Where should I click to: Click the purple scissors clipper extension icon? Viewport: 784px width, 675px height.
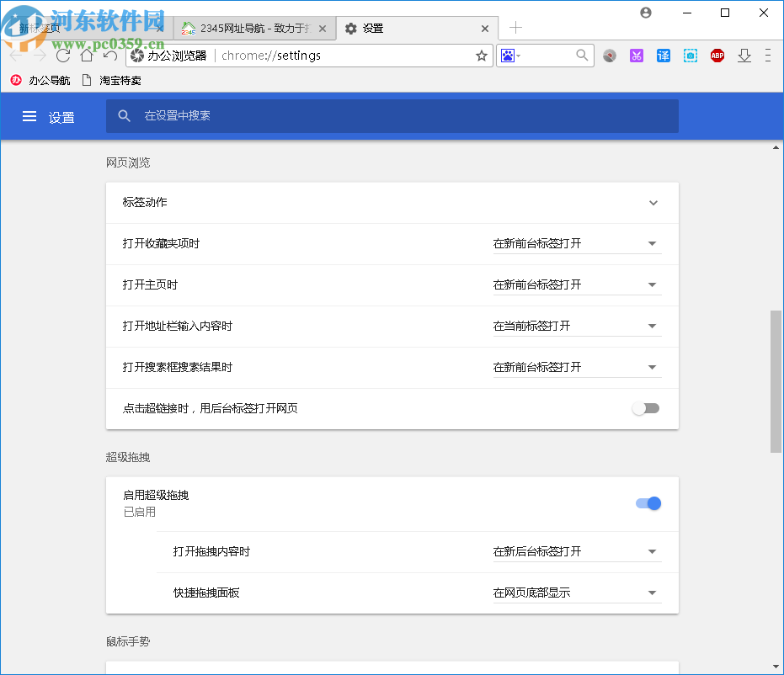point(636,56)
